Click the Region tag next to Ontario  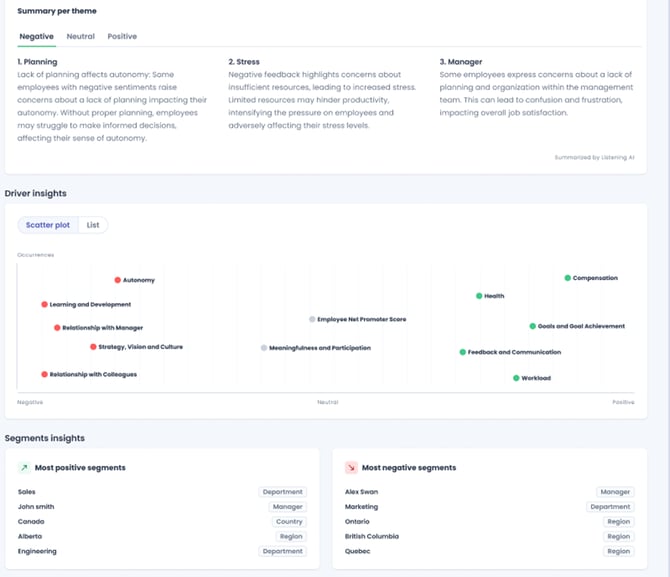[x=618, y=521]
